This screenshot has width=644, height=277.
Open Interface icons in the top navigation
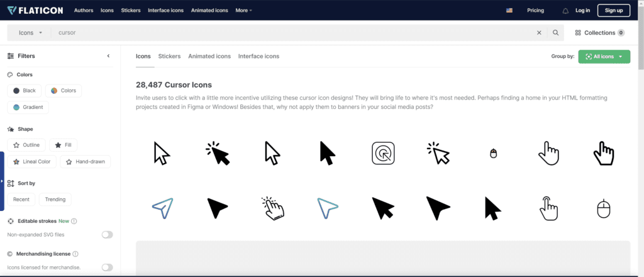[x=165, y=10]
